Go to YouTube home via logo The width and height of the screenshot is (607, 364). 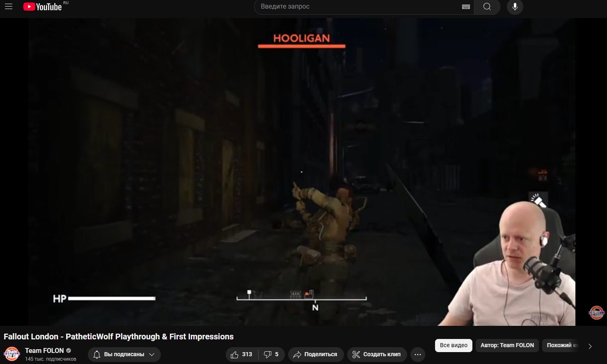point(42,7)
